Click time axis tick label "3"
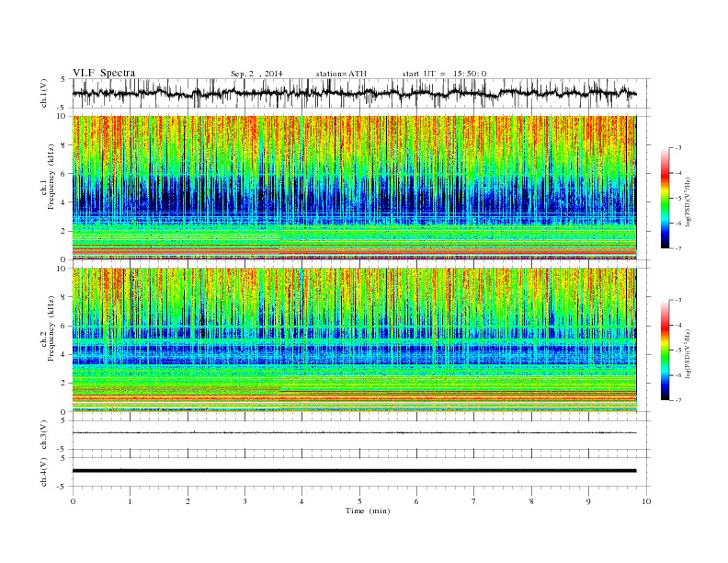Viewport: 728px width, 563px height. (x=245, y=501)
